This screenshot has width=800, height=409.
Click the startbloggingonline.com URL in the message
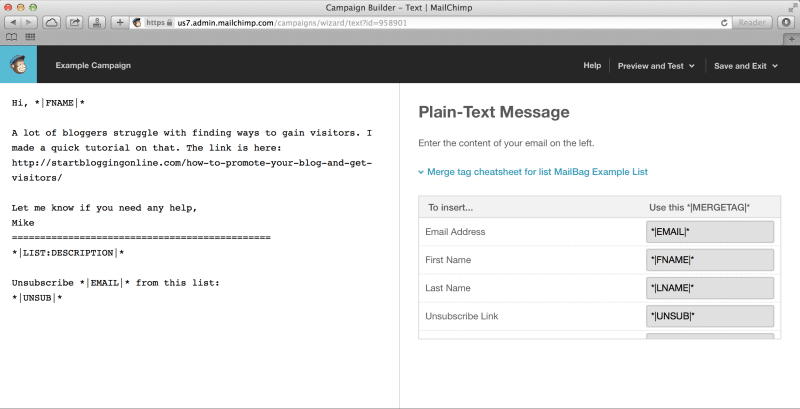(x=192, y=170)
